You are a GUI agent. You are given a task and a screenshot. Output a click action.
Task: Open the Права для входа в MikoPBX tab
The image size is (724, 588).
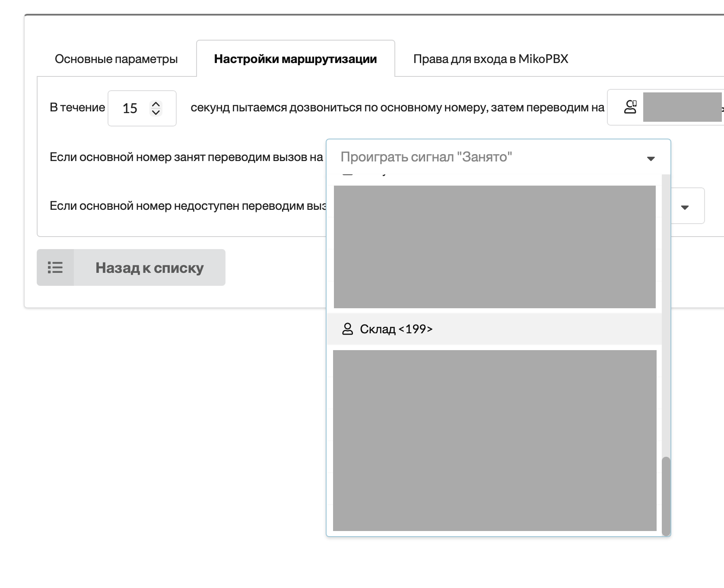tap(490, 59)
